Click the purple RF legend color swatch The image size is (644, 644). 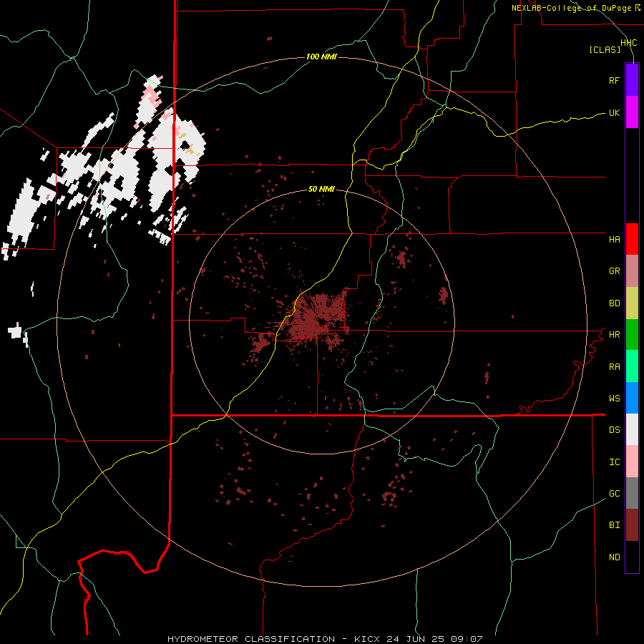click(632, 80)
